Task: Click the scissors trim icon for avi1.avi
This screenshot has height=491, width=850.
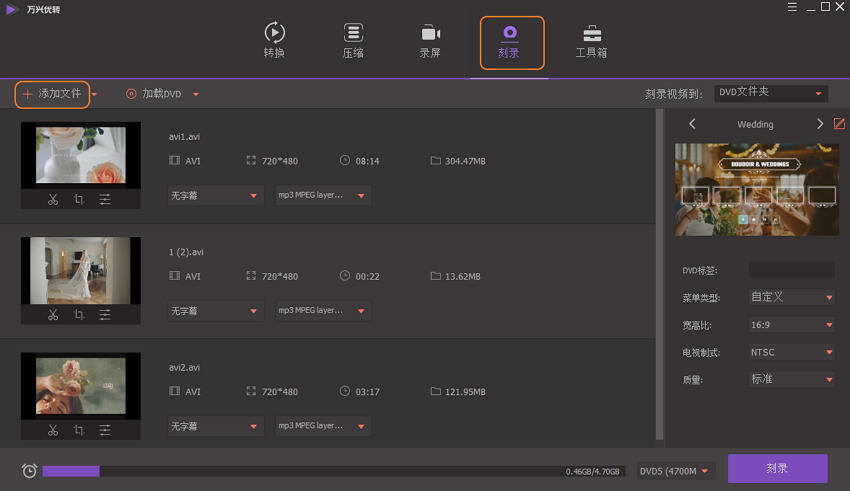Action: [53, 199]
